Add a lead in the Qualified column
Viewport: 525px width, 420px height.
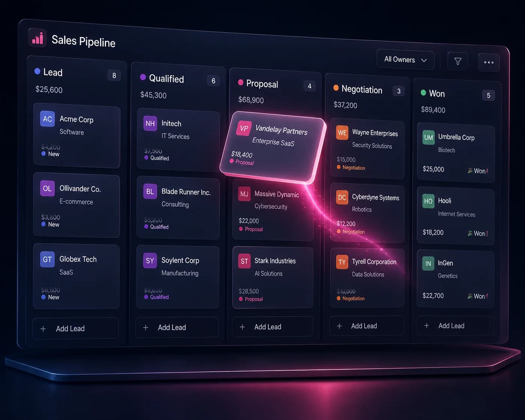click(177, 327)
